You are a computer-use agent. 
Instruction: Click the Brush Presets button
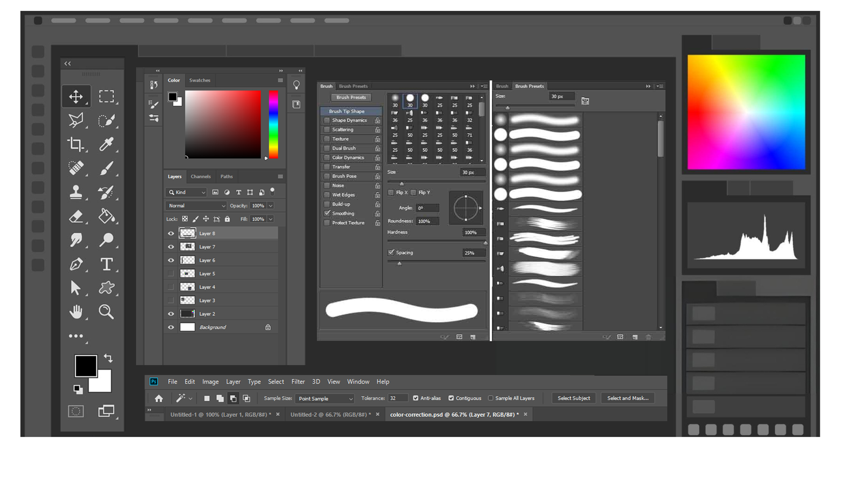pos(351,98)
